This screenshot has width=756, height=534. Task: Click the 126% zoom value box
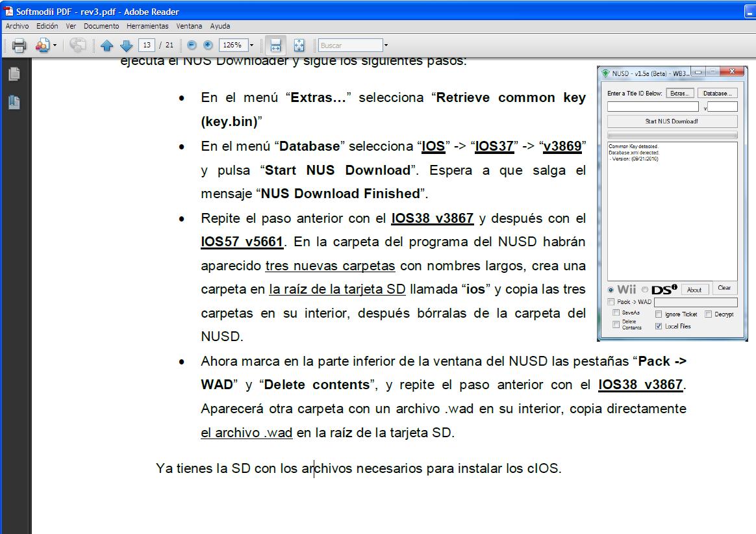click(x=234, y=45)
